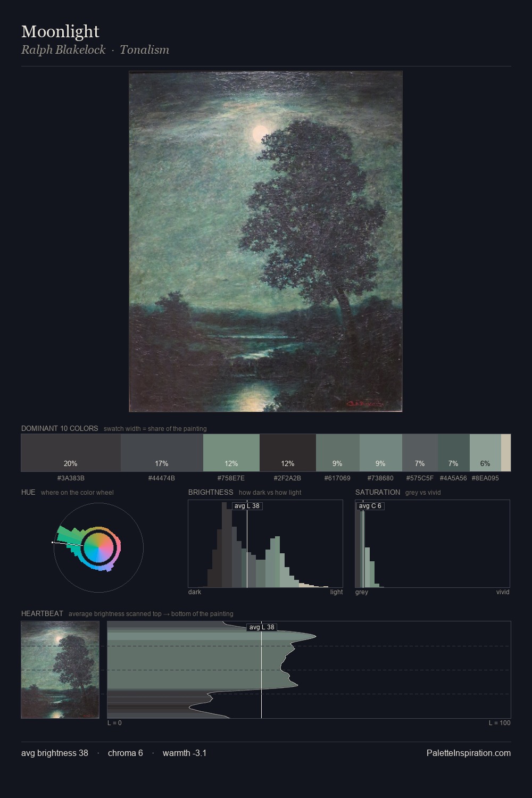Click the hex code #575C5F text
Viewport: 532px width, 798px height.
[x=420, y=478]
